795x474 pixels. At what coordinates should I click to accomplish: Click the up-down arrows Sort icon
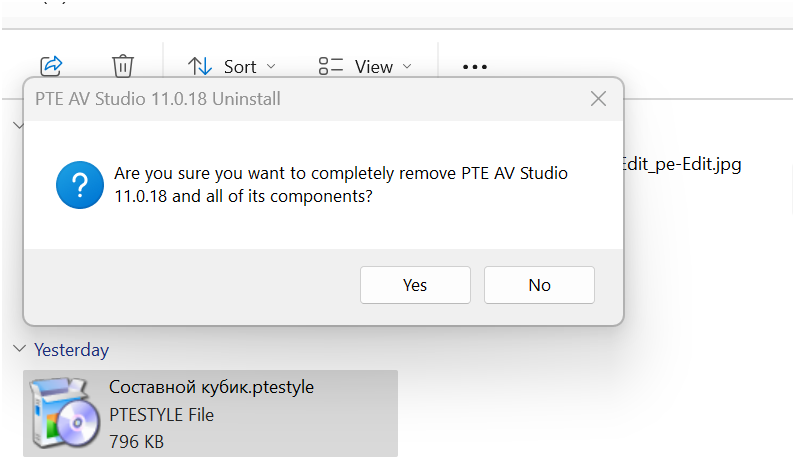click(200, 66)
